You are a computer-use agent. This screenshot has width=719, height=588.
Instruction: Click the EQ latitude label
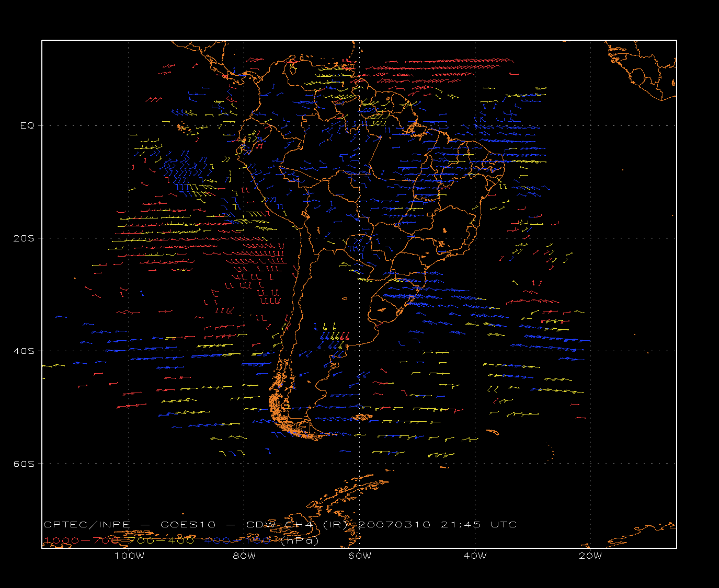27,125
